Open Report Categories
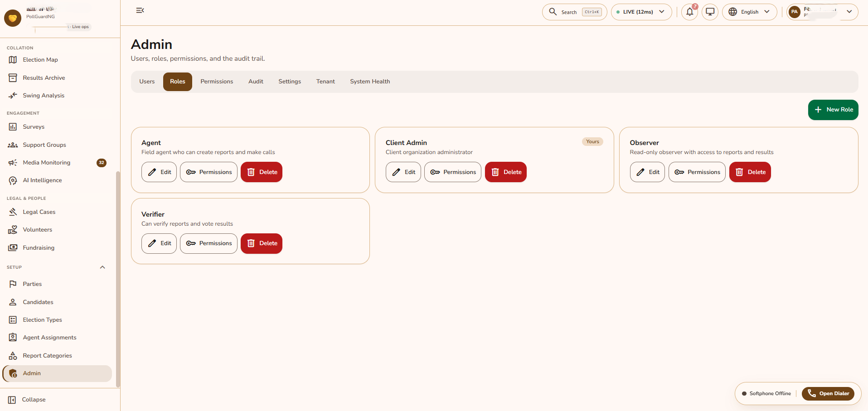This screenshot has width=868, height=411. (x=57, y=356)
